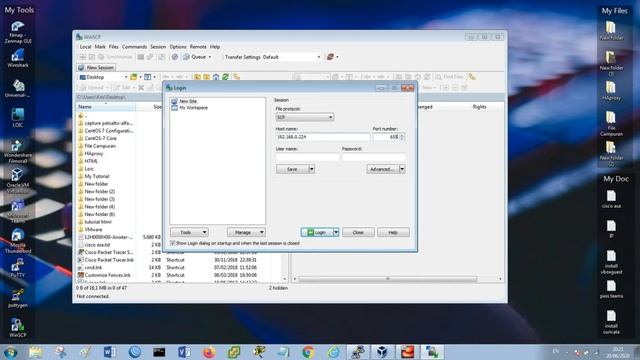The height and width of the screenshot is (360, 640).
Task: Open the Commands menu in WinSCP
Action: (134, 47)
